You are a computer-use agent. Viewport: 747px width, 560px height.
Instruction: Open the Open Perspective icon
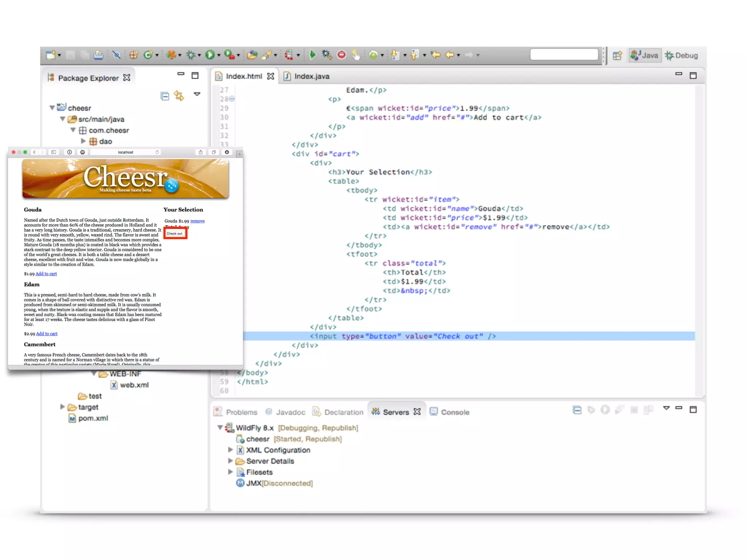pyautogui.click(x=617, y=55)
